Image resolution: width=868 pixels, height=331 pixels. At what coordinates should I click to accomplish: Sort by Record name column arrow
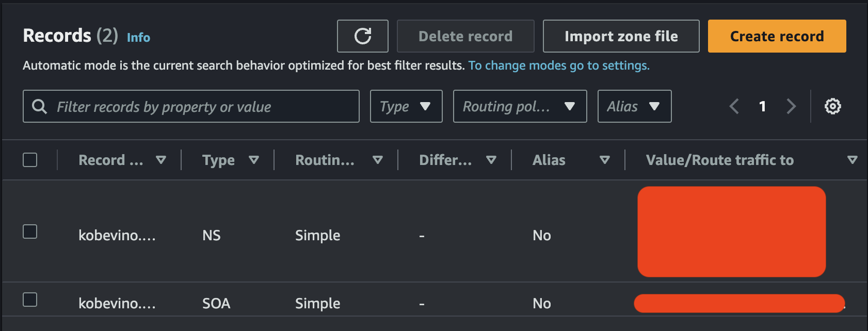pyautogui.click(x=161, y=160)
